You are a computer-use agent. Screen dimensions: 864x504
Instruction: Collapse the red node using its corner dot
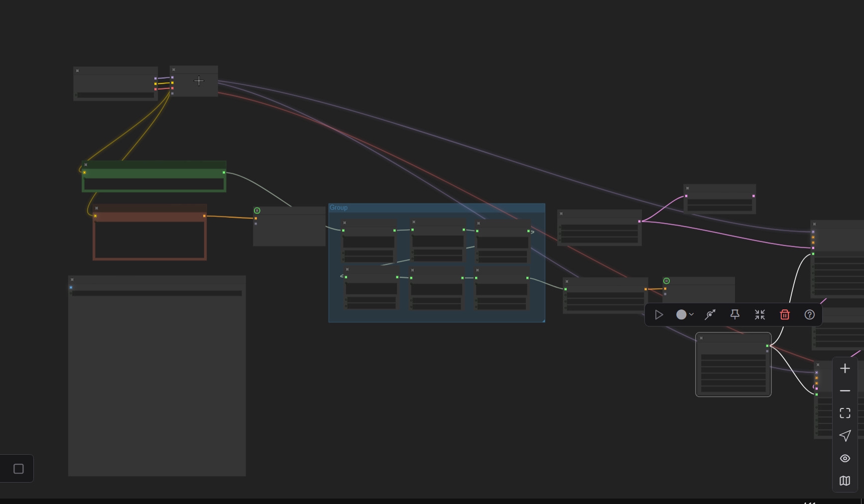click(97, 208)
